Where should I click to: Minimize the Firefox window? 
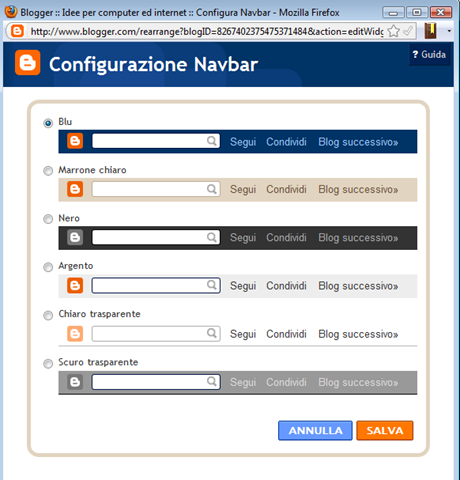coord(393,13)
